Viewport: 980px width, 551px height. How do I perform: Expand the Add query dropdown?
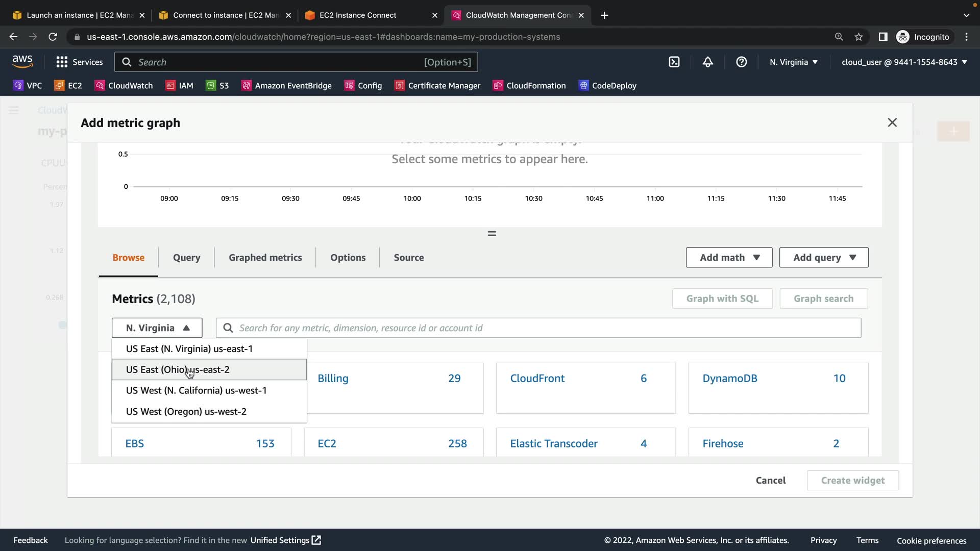823,258
